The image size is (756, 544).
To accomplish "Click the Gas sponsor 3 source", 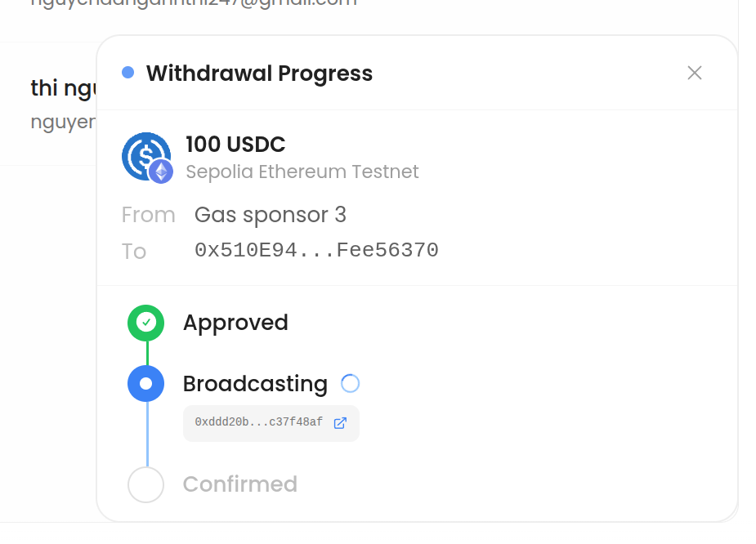I will pyautogui.click(x=271, y=215).
